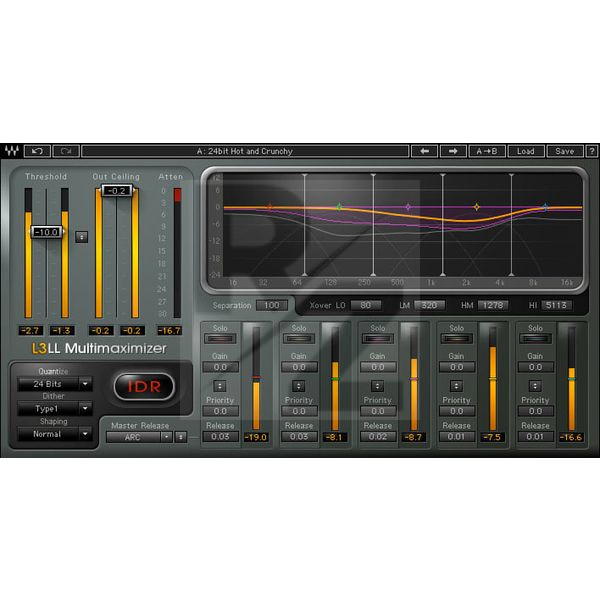Click the Waves logo icon
This screenshot has width=600, height=600.
click(x=11, y=151)
